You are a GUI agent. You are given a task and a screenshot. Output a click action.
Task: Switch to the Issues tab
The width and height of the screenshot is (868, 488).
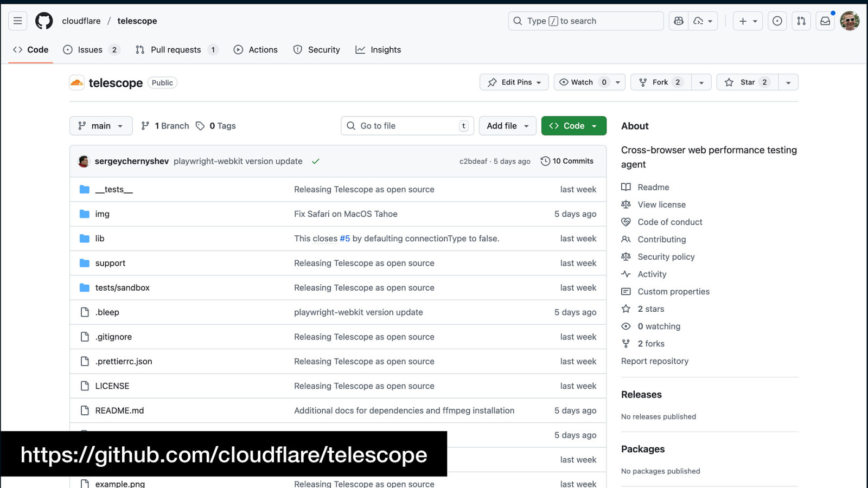click(x=90, y=50)
